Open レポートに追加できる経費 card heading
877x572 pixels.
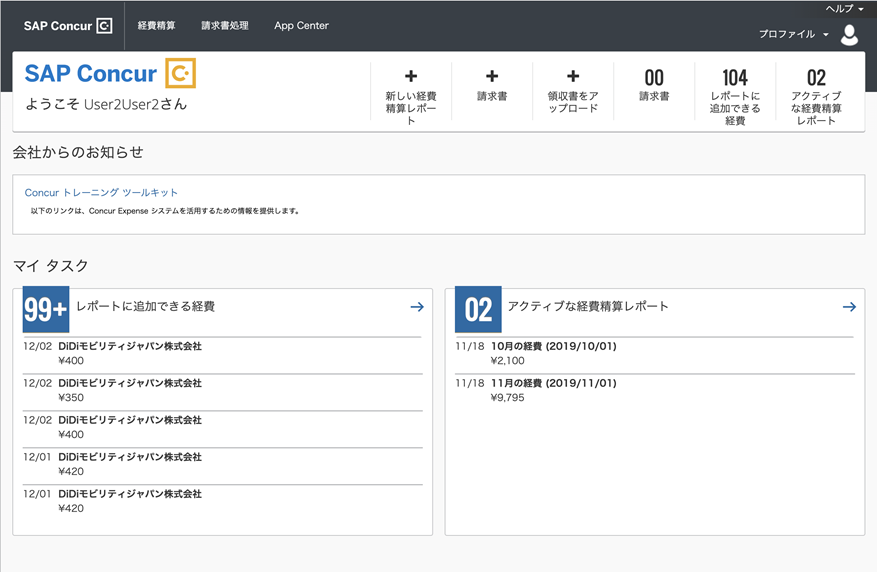(145, 306)
